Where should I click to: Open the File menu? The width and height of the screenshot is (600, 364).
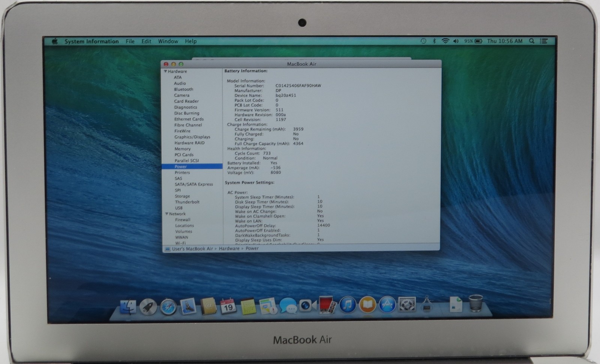[x=130, y=41]
